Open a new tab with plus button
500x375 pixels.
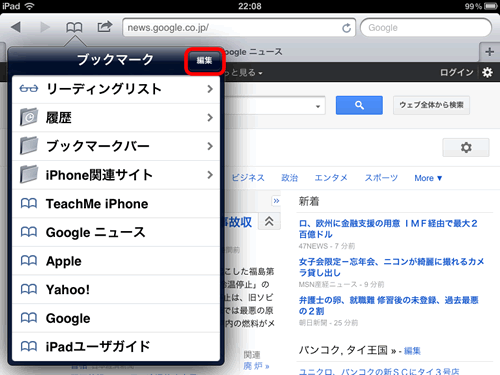489,52
